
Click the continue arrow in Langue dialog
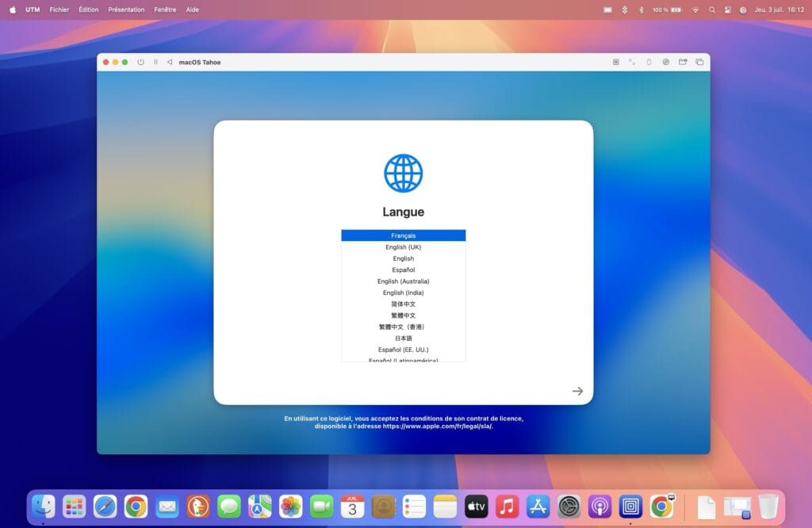577,392
